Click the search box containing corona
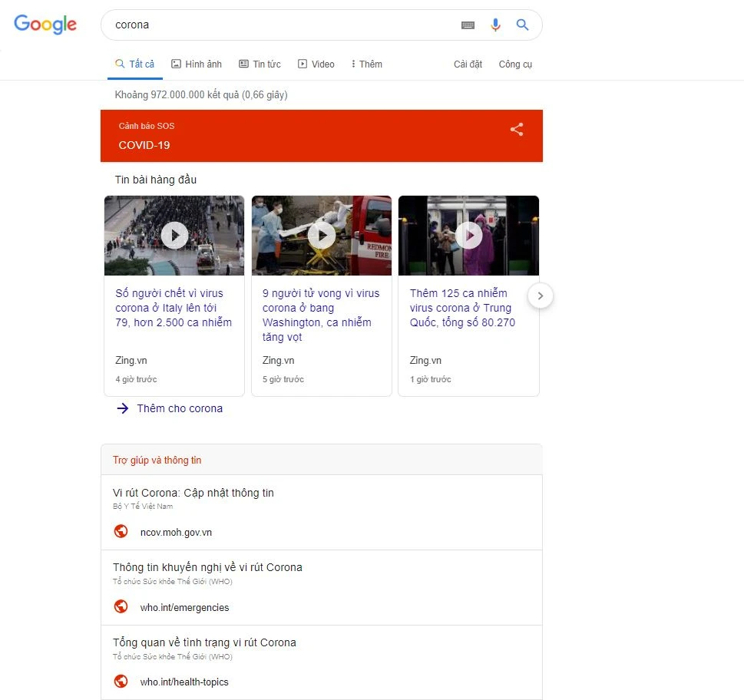 point(276,25)
